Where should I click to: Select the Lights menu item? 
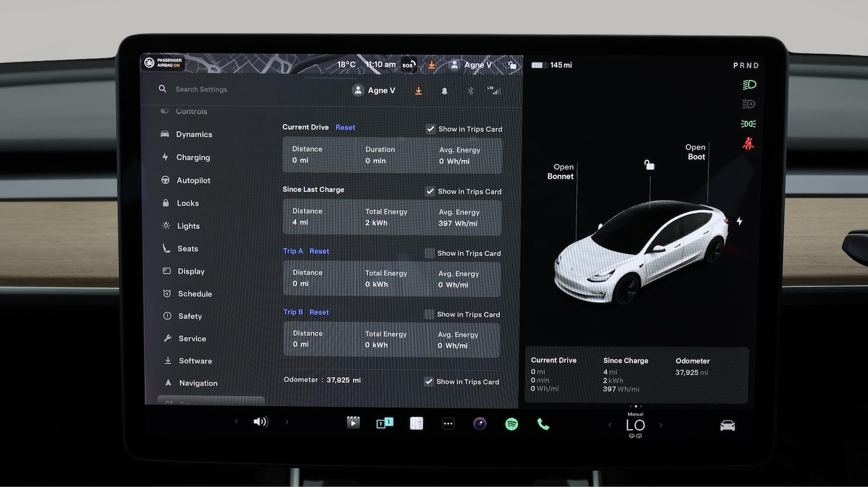181,226
